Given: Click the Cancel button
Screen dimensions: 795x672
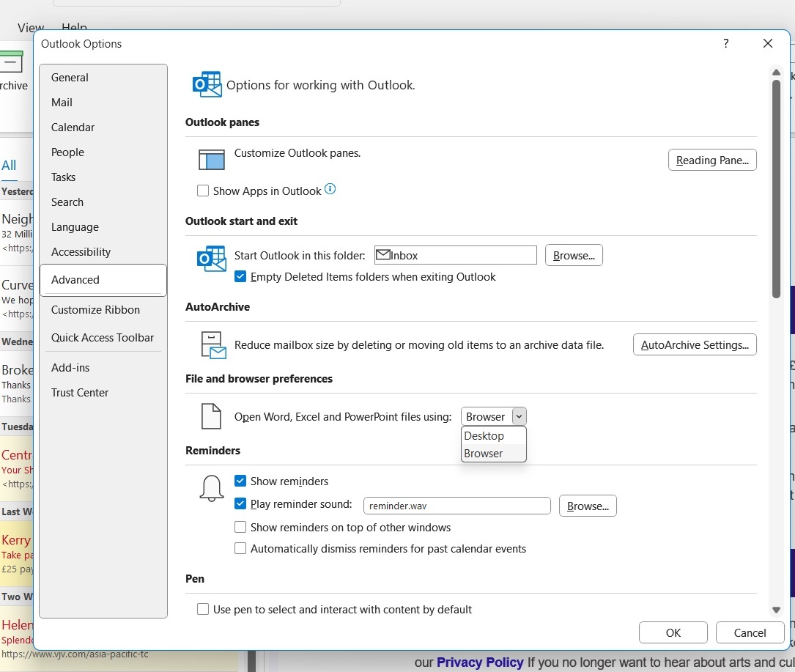Looking at the screenshot, I should click(750, 632).
